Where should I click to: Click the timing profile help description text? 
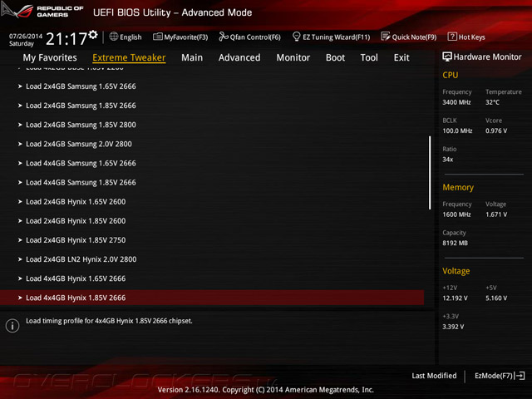tap(109, 321)
